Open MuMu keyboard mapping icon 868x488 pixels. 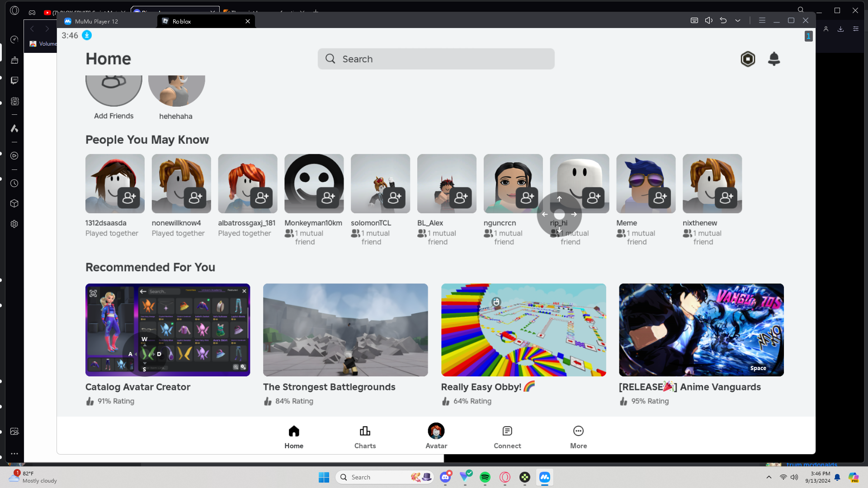coord(694,20)
